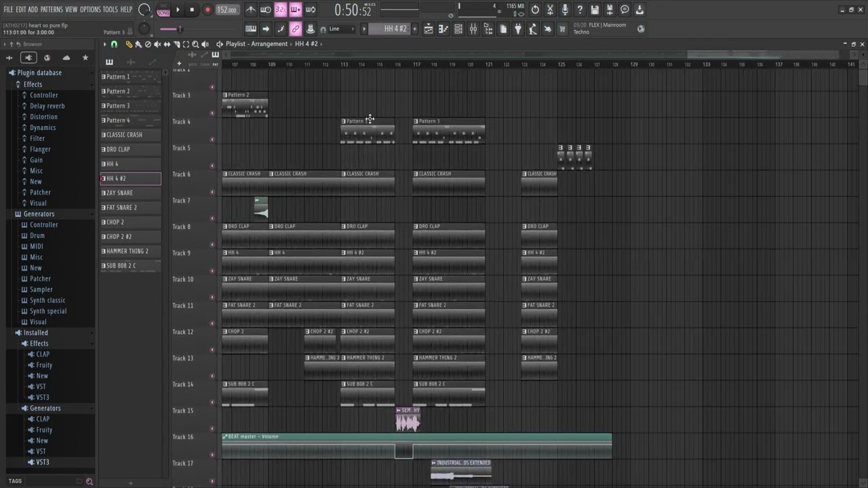Open the Mixer view
Viewport: 868px width, 488px height.
pos(473,28)
